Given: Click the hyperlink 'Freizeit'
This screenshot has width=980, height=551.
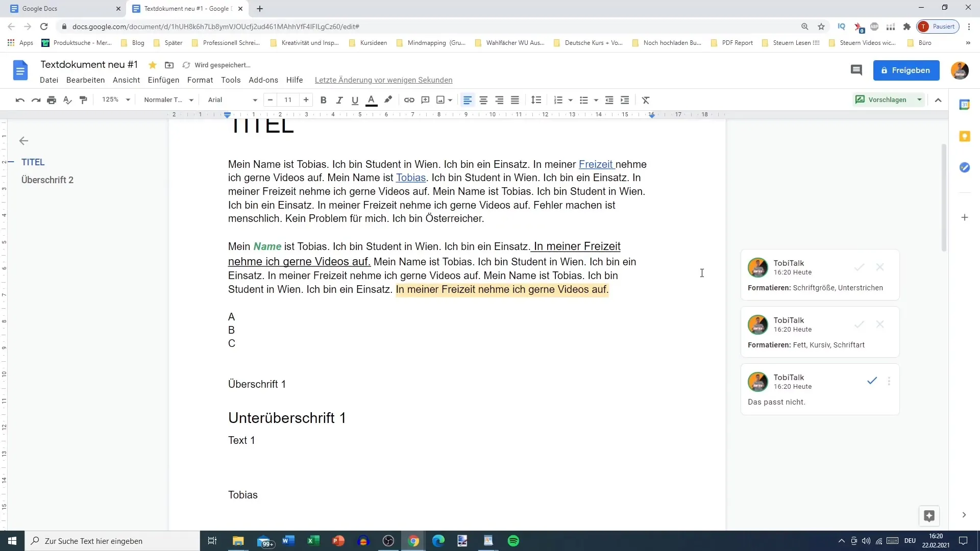Looking at the screenshot, I should (595, 164).
